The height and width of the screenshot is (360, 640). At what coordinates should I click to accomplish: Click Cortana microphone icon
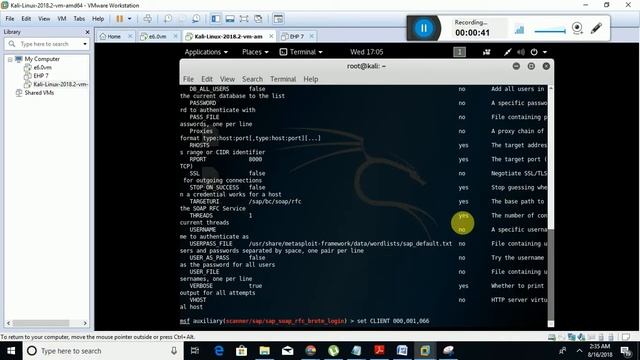(x=174, y=351)
